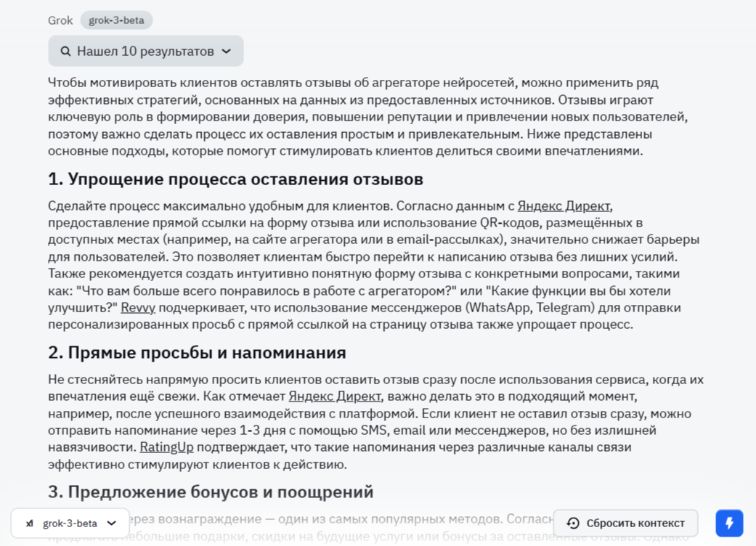Click paragraph text starting "Не стесняйтесь напрямую"
This screenshot has height=546, width=756.
pyautogui.click(x=375, y=422)
